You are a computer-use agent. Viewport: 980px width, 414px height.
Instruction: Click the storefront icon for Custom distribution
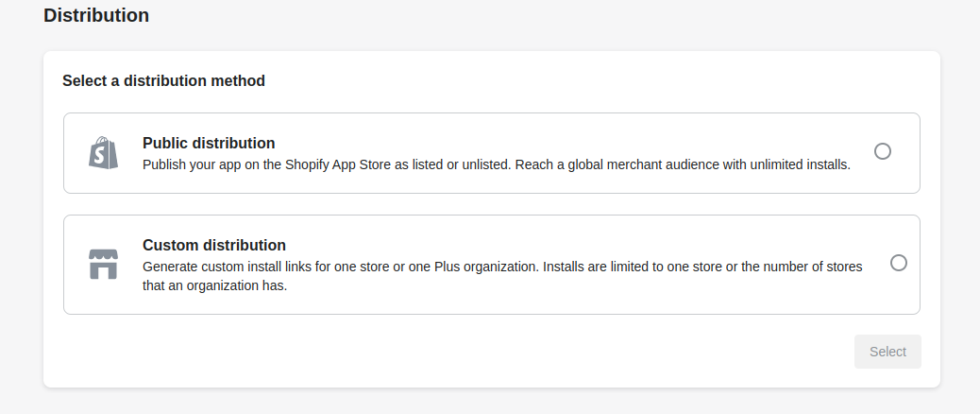click(103, 265)
